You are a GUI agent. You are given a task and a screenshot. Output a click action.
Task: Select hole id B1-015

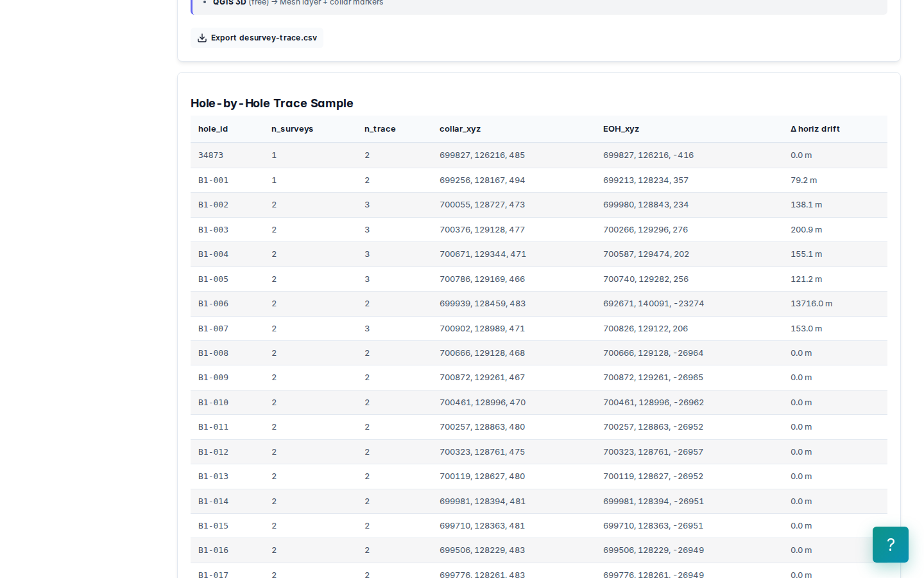pyautogui.click(x=213, y=526)
